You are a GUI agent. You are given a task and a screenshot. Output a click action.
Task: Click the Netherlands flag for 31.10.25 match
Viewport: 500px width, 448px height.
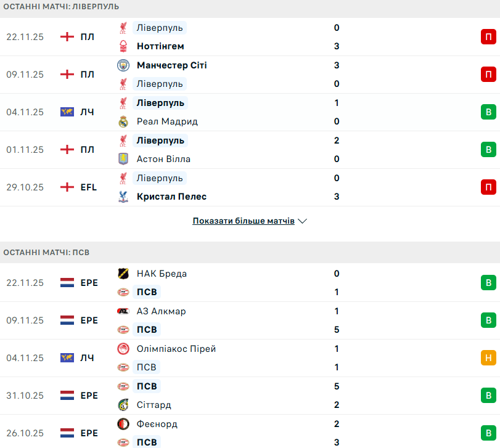coord(67,396)
